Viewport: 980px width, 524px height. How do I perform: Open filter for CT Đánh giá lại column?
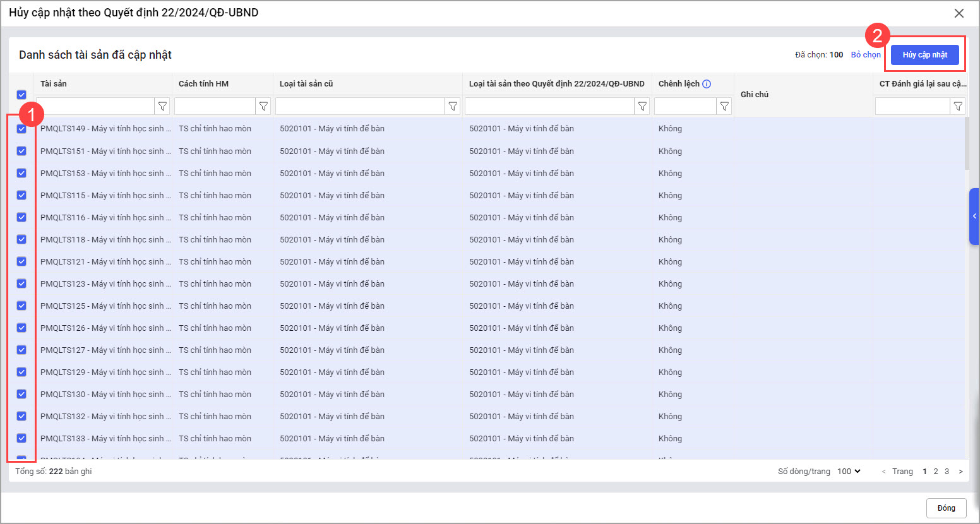click(x=958, y=106)
